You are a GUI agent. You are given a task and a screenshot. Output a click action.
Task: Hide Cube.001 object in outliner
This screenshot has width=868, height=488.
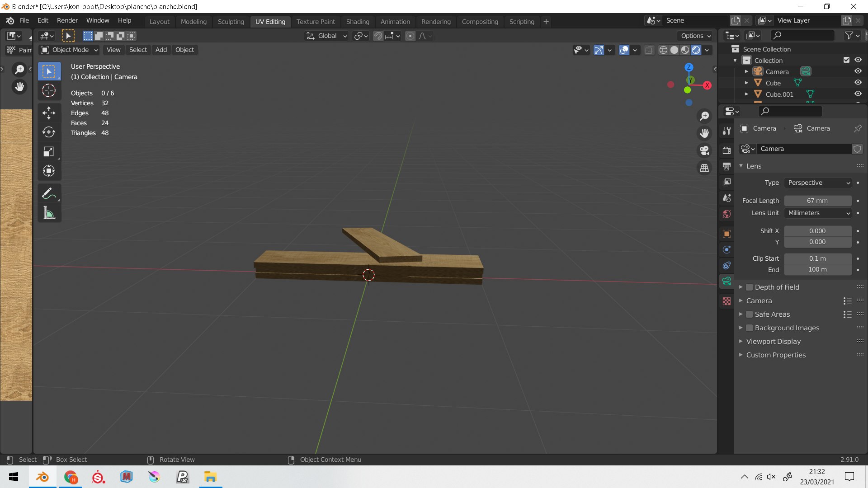click(x=858, y=94)
